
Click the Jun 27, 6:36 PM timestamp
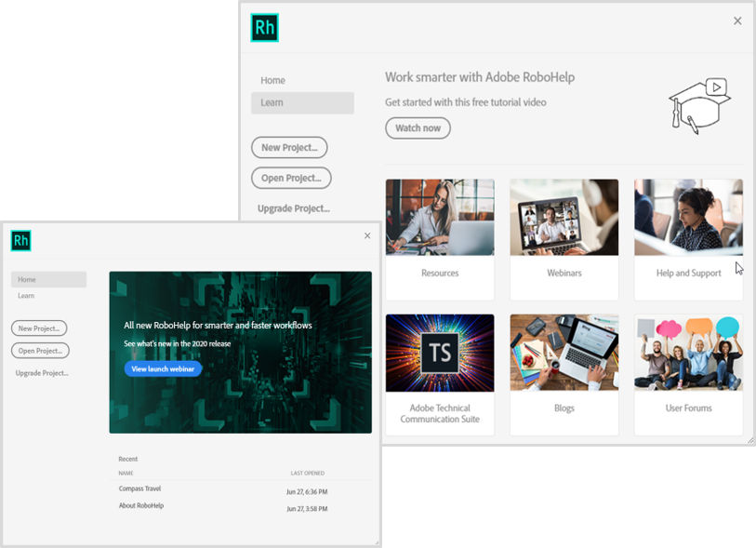(307, 492)
